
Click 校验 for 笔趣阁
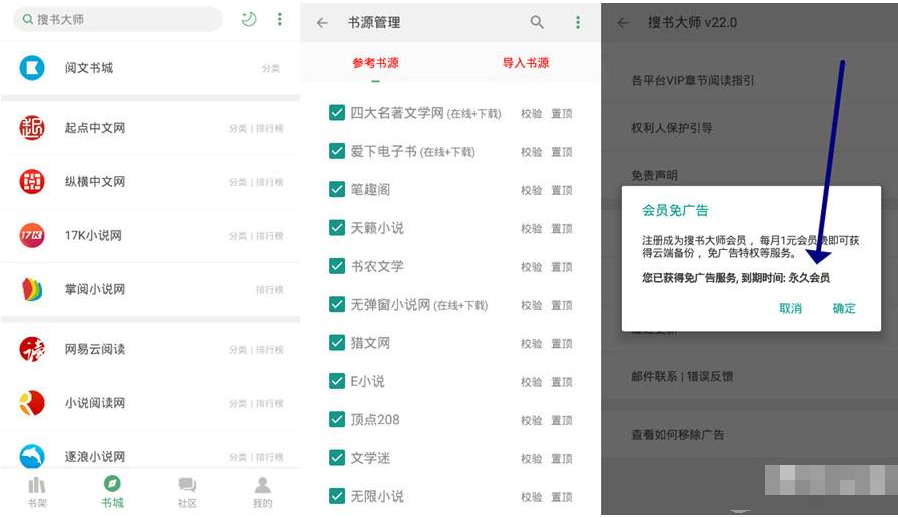pos(531,190)
